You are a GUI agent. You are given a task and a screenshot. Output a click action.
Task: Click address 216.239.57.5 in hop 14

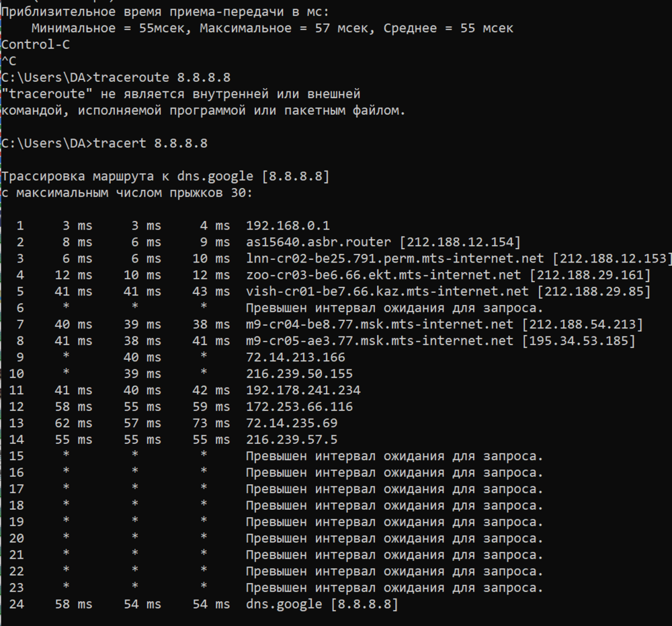pos(292,439)
